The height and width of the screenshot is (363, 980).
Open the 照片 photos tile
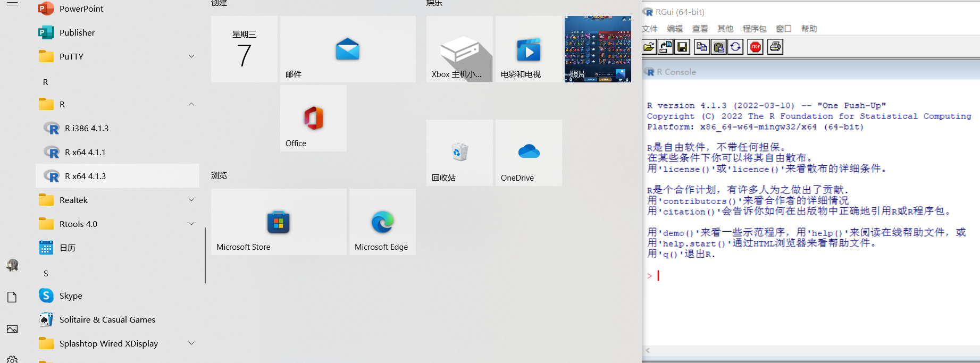[x=598, y=49]
